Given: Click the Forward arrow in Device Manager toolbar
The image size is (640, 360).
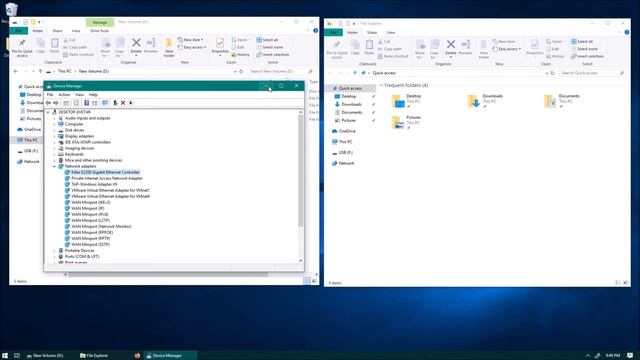Looking at the screenshot, I should tap(56, 103).
